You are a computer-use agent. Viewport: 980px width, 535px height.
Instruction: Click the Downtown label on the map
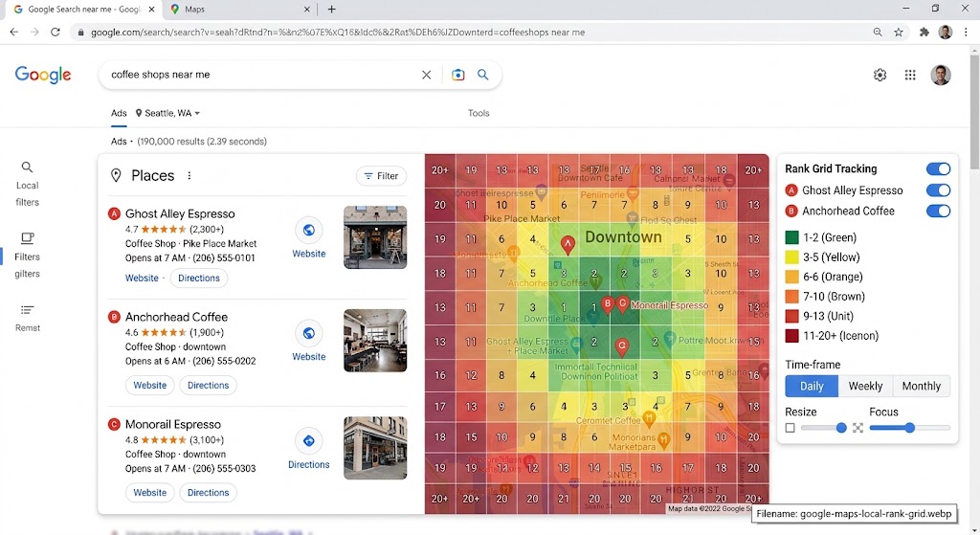623,237
